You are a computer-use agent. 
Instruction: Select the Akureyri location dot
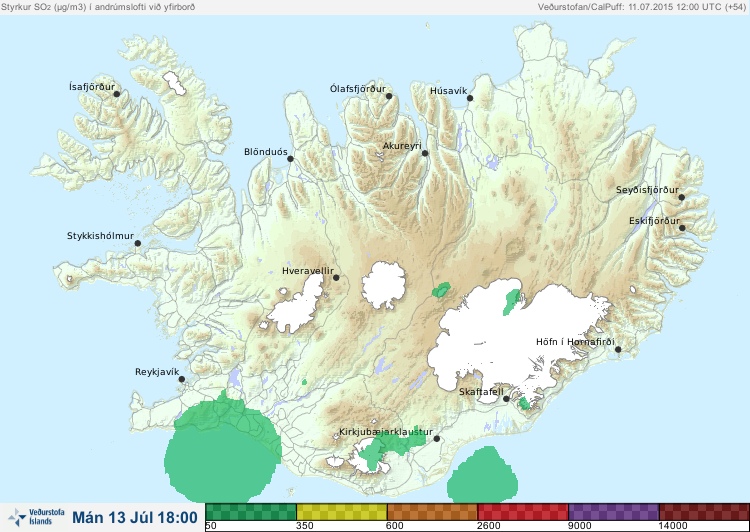pyautogui.click(x=425, y=153)
